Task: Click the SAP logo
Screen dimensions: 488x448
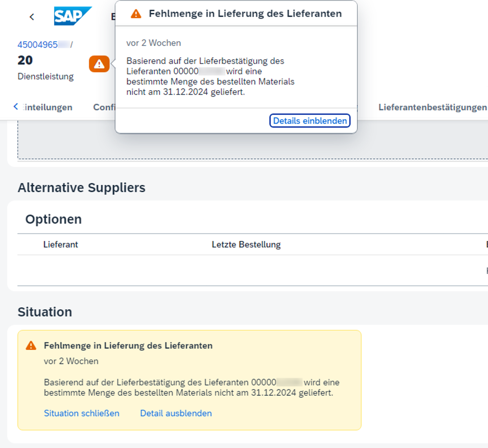Action: 72,16
